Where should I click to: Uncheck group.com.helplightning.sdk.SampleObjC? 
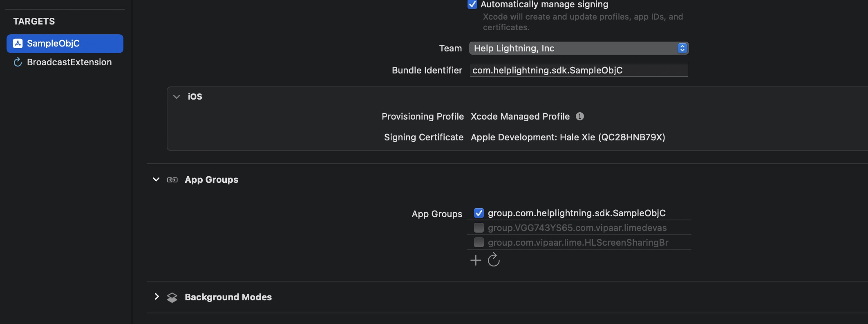479,213
